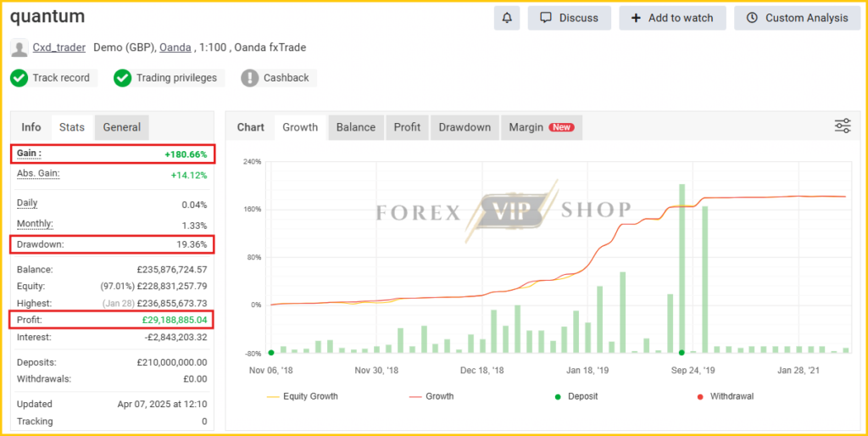Open Custom Analysis
868x436 pixels.
(x=797, y=19)
